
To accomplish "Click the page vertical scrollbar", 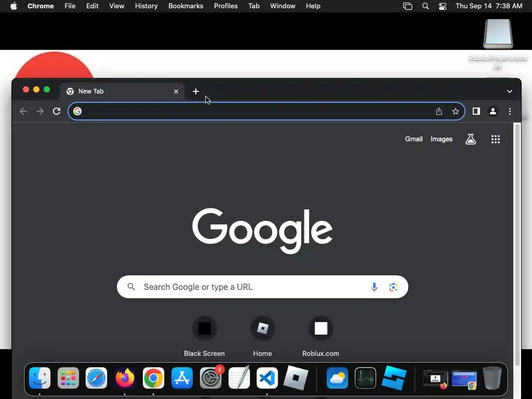I will click(x=517, y=244).
